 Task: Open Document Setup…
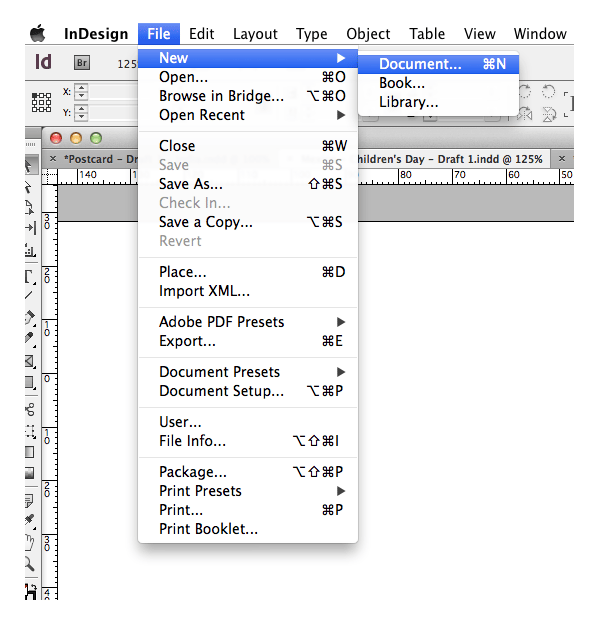pos(248,391)
